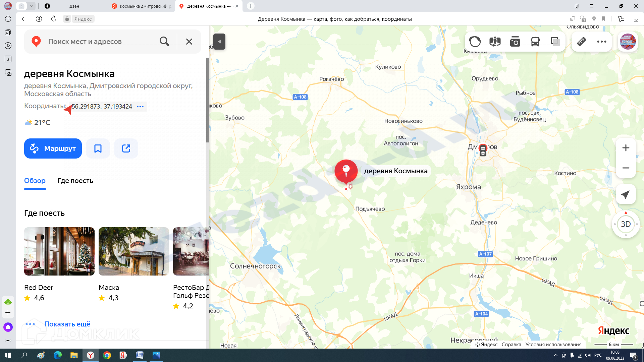Expand the coordinates options dots
The width and height of the screenshot is (644, 362).
tap(140, 107)
